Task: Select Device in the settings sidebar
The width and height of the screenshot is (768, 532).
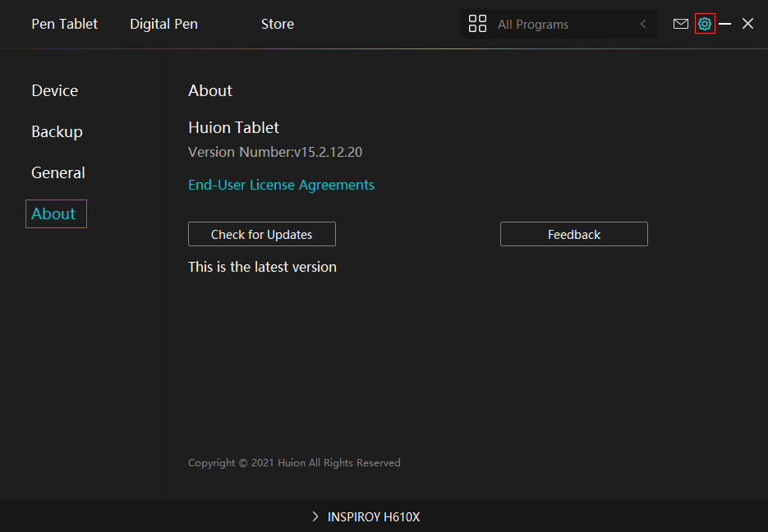Action: (x=55, y=91)
